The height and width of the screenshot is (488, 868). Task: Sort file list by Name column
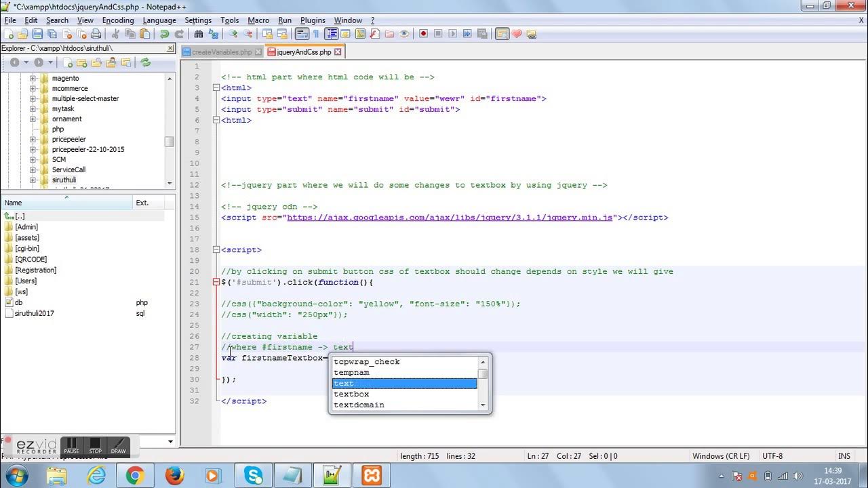[67, 203]
